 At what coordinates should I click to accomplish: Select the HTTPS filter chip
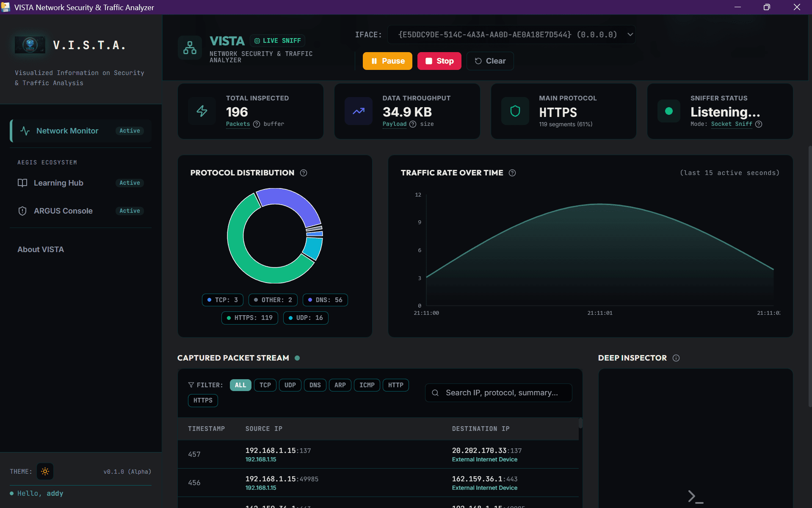point(203,400)
